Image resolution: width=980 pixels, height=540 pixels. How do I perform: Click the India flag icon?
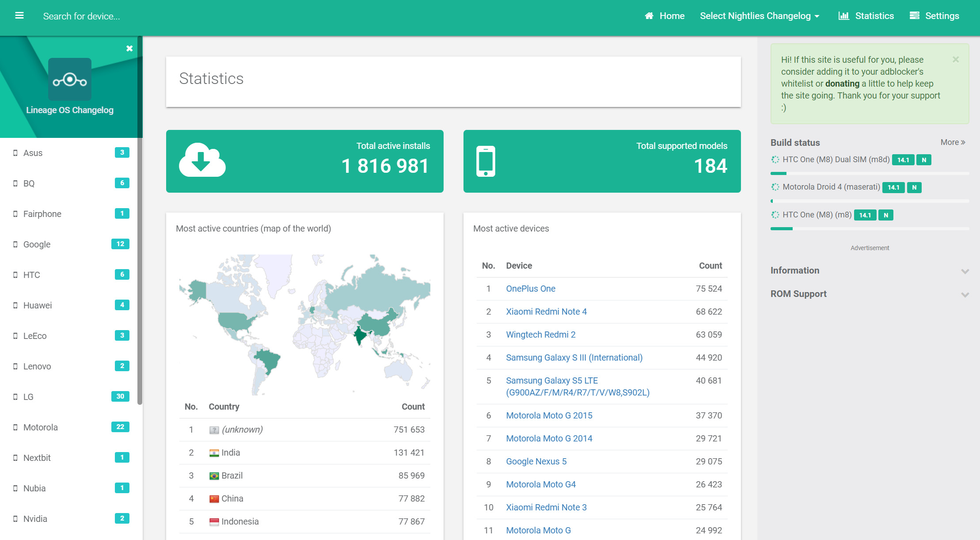click(214, 453)
